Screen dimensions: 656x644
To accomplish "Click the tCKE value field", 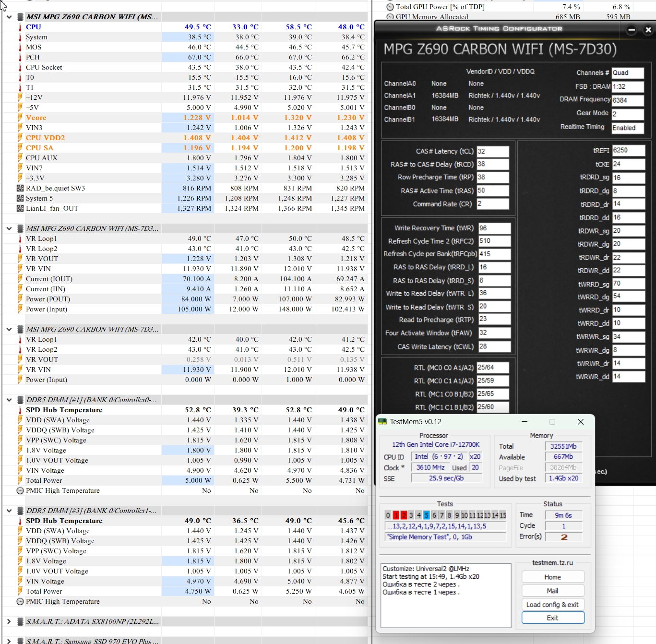I will [629, 164].
